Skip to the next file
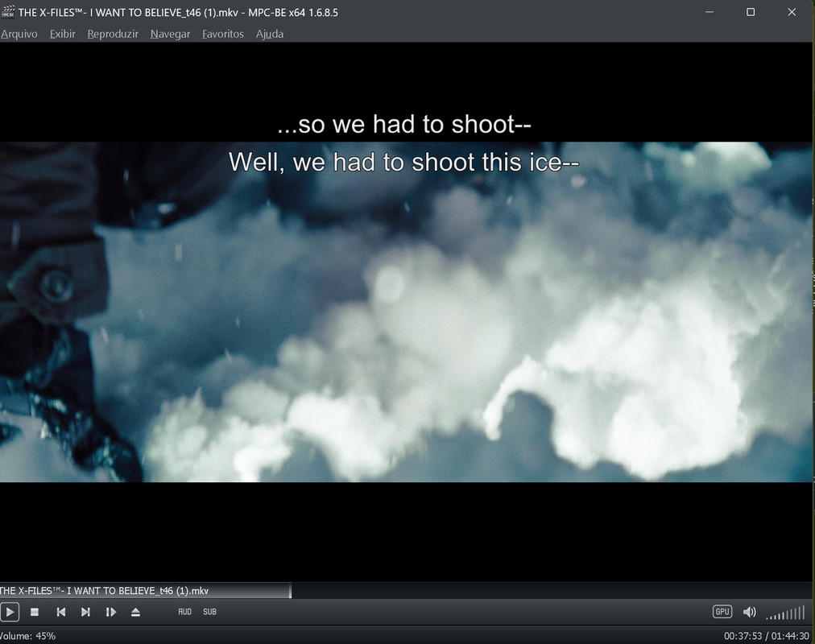Screen dimensions: 815x644 click(x=85, y=612)
